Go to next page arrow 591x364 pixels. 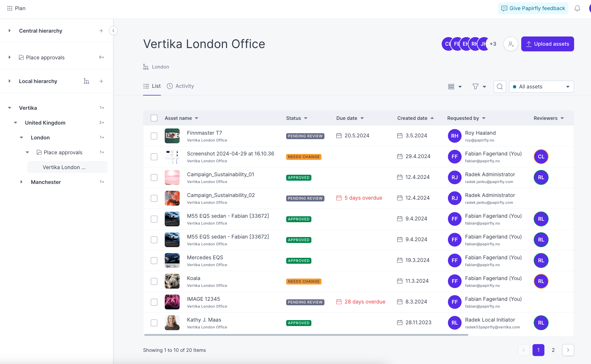click(568, 350)
